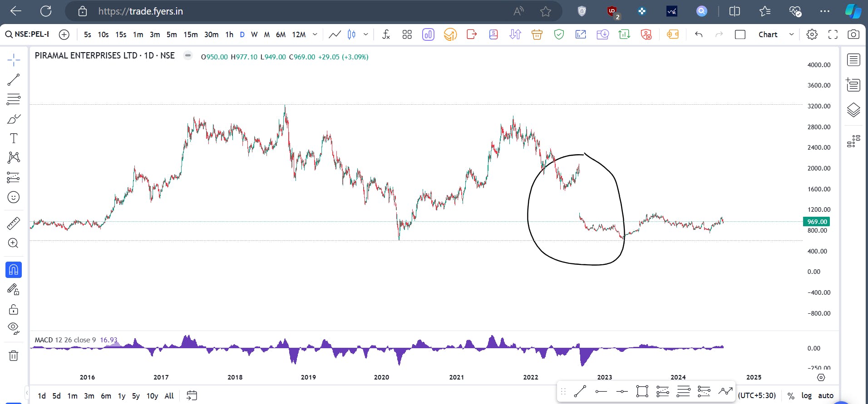Select the D daily timeframe
Viewport: 868px width, 404px height.
[242, 34]
